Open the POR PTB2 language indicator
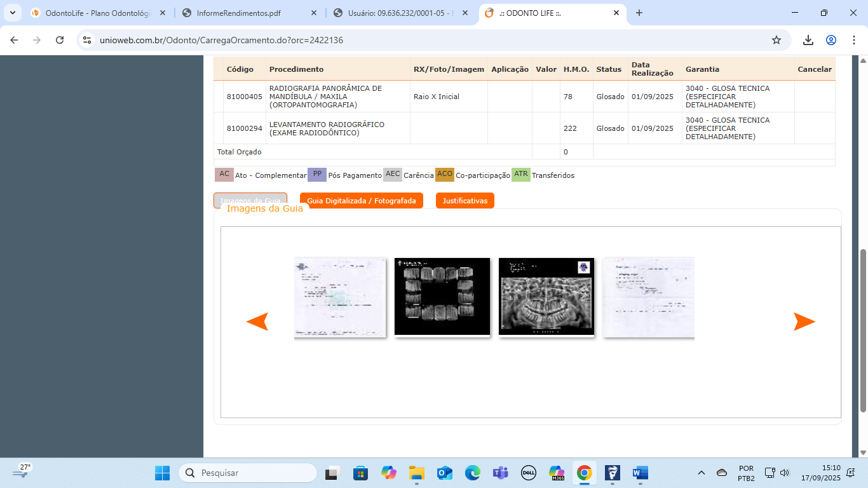The width and height of the screenshot is (868, 488). coord(747,473)
